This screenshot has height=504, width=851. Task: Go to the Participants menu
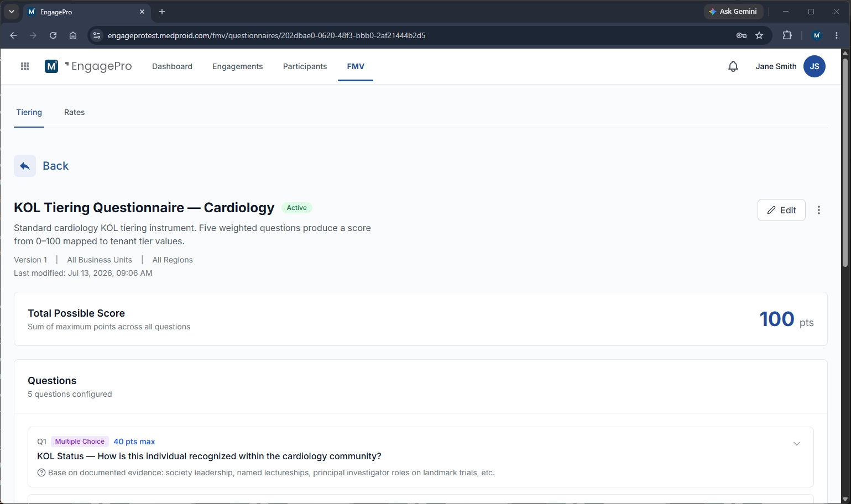(x=305, y=66)
